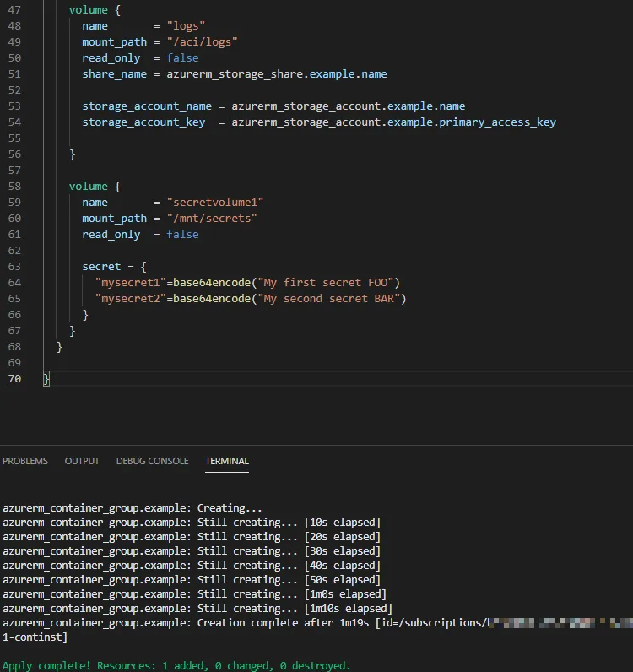
Task: Click line number 58 in gutter
Action: coord(14,187)
